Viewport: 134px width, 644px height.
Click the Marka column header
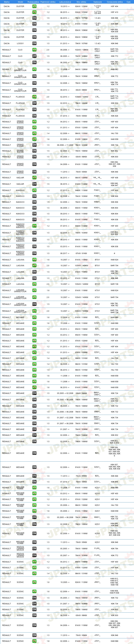(x=7, y=2)
